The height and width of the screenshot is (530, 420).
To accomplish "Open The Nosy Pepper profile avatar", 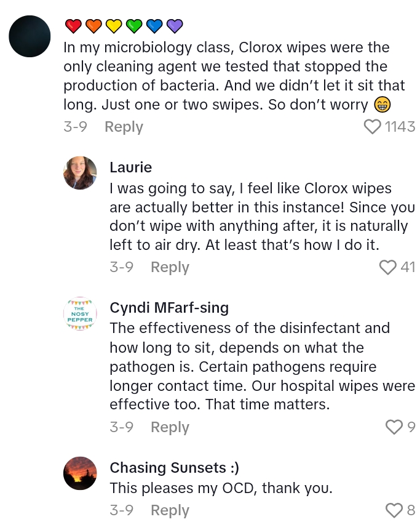I will [x=80, y=314].
